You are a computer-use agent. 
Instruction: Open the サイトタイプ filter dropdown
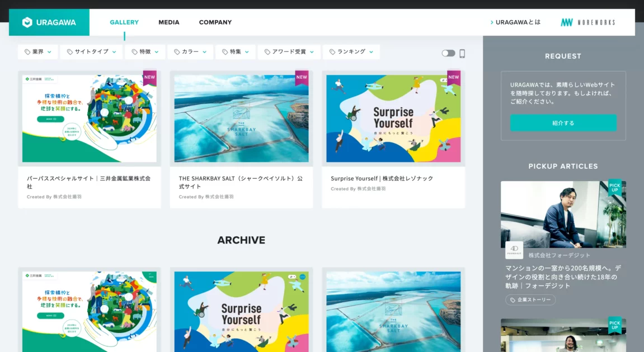91,52
